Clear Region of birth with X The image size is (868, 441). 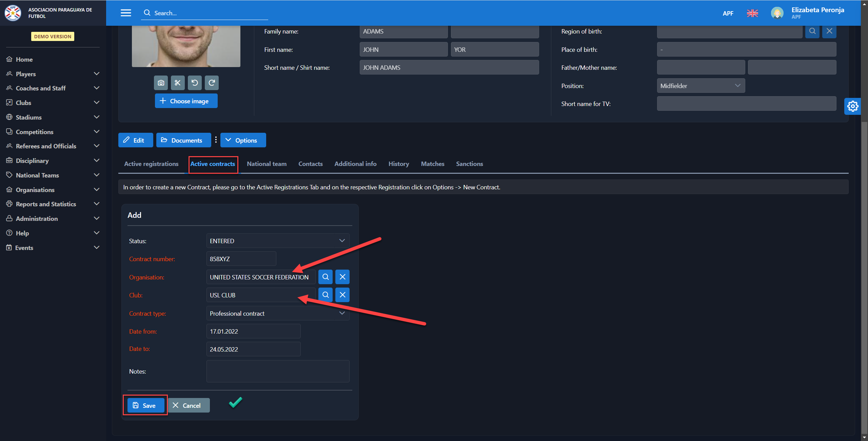[x=829, y=31]
